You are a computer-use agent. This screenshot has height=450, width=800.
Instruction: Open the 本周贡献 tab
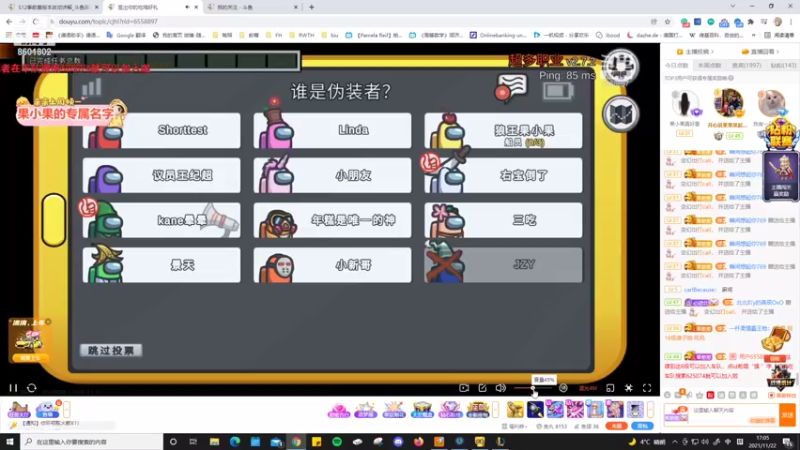tap(709, 65)
